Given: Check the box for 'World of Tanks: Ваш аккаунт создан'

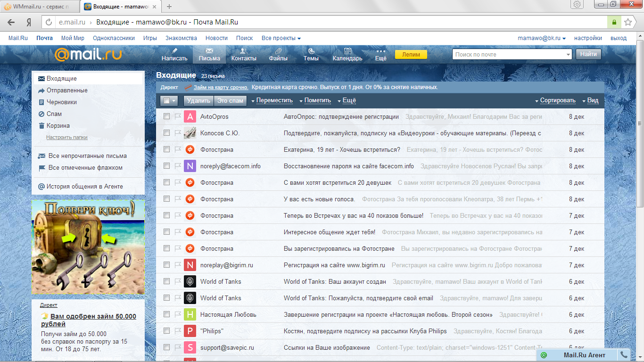Looking at the screenshot, I should pos(166,281).
